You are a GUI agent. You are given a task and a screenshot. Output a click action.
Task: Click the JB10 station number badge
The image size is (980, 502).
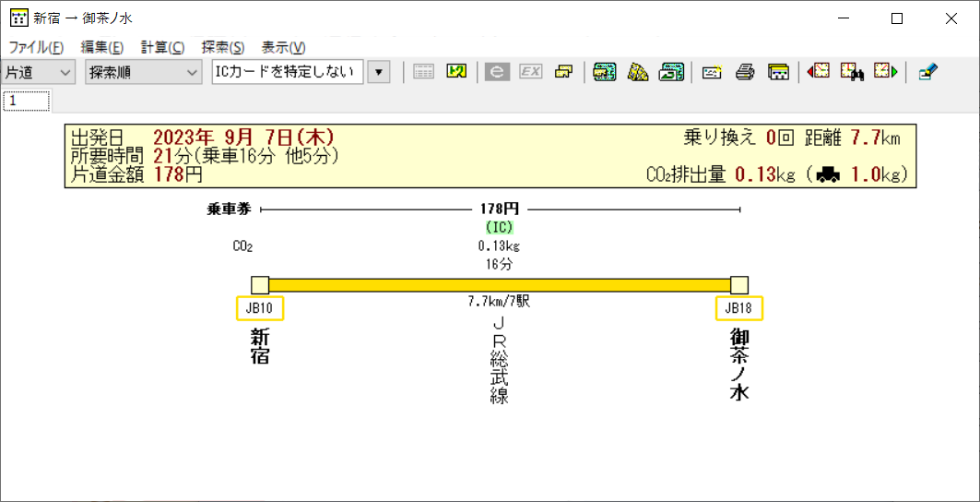260,308
